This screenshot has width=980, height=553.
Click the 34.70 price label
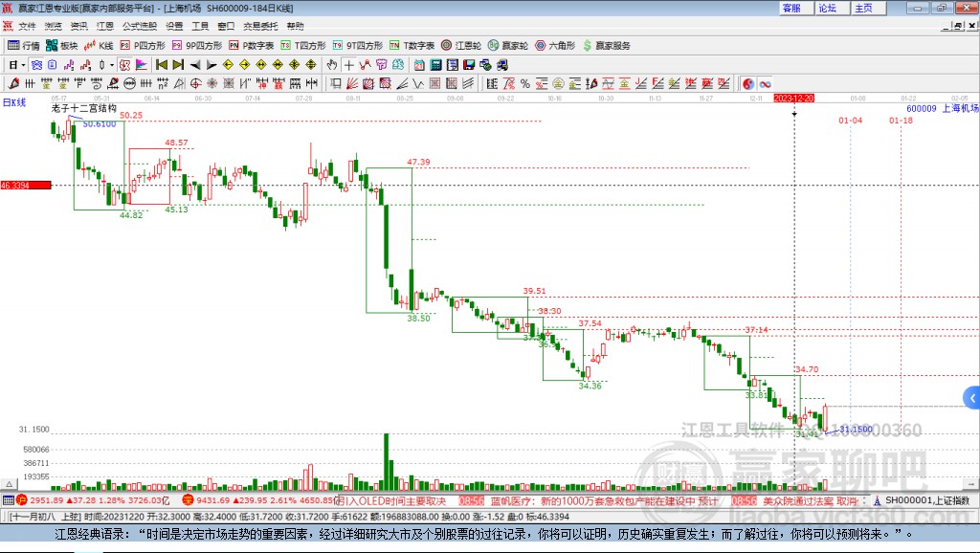807,369
